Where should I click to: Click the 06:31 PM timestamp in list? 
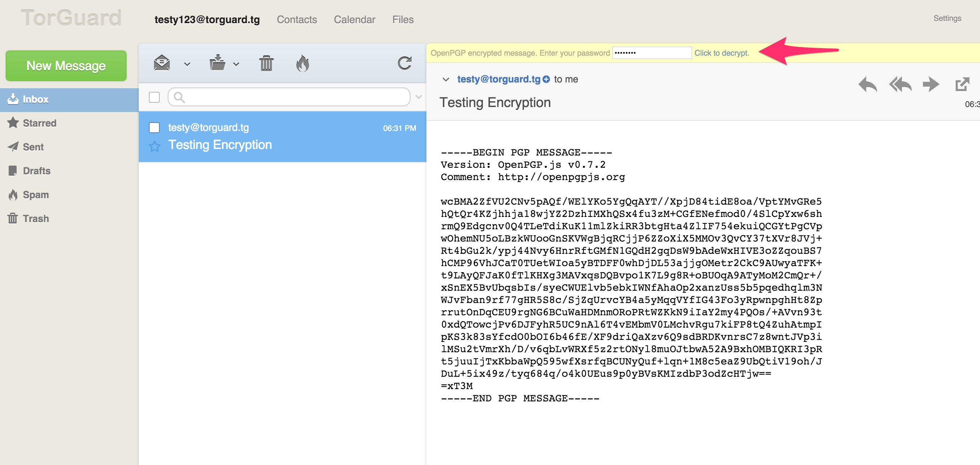pyautogui.click(x=399, y=128)
